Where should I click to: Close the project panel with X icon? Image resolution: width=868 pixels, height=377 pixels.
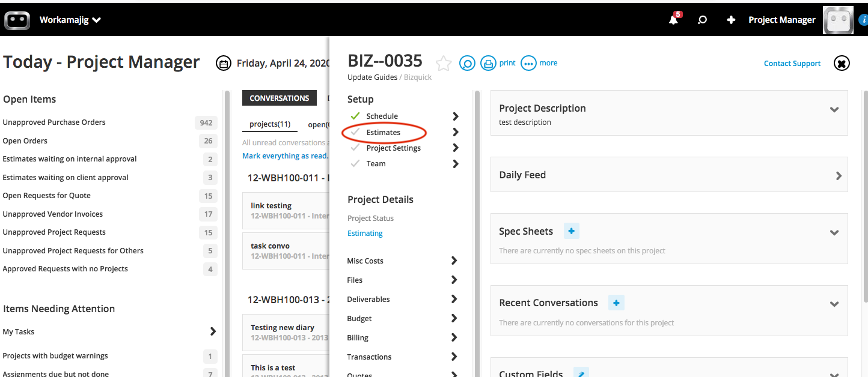(x=842, y=63)
